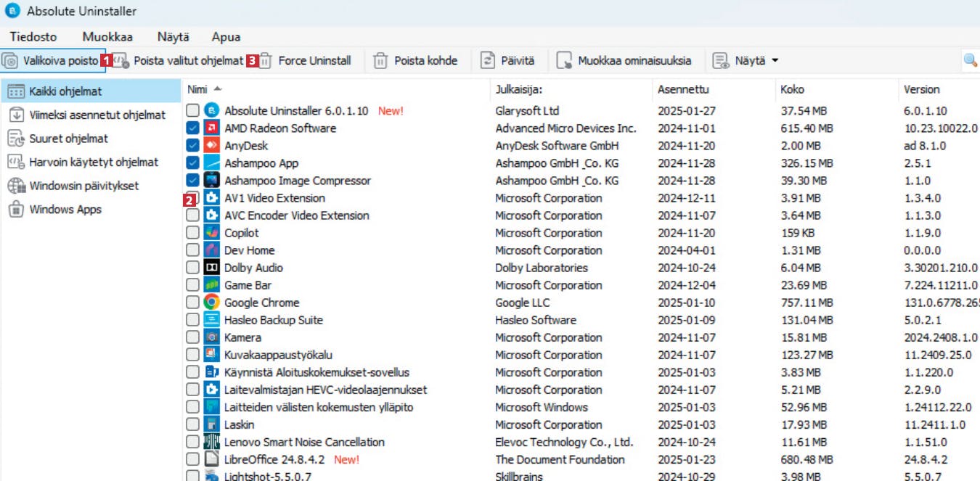The width and height of the screenshot is (980, 481).
Task: Sort list by Nimi column header
Action: (197, 89)
